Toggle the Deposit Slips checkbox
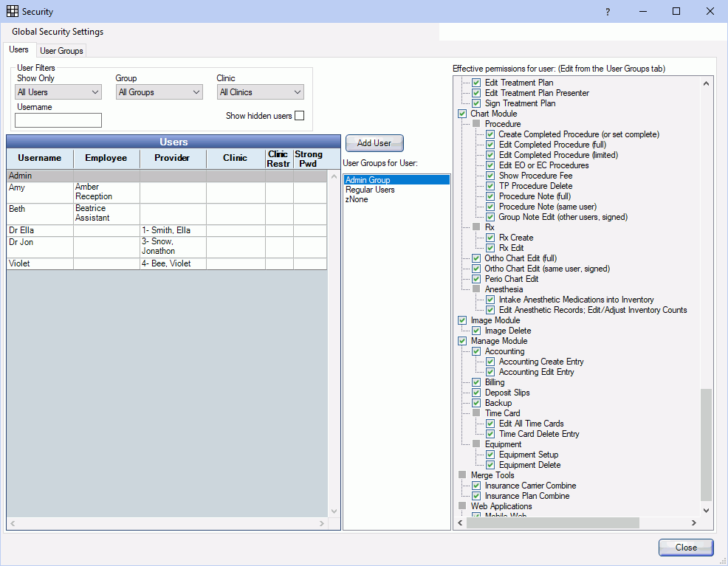The width and height of the screenshot is (728, 566). point(476,393)
